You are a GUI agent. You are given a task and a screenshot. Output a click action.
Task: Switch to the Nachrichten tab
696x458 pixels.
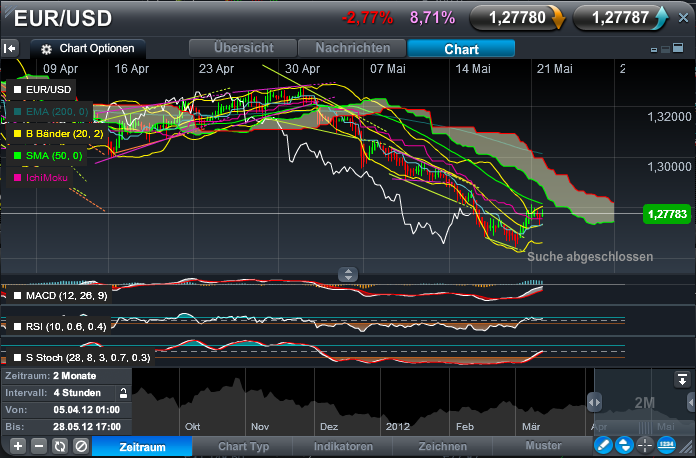coord(352,48)
